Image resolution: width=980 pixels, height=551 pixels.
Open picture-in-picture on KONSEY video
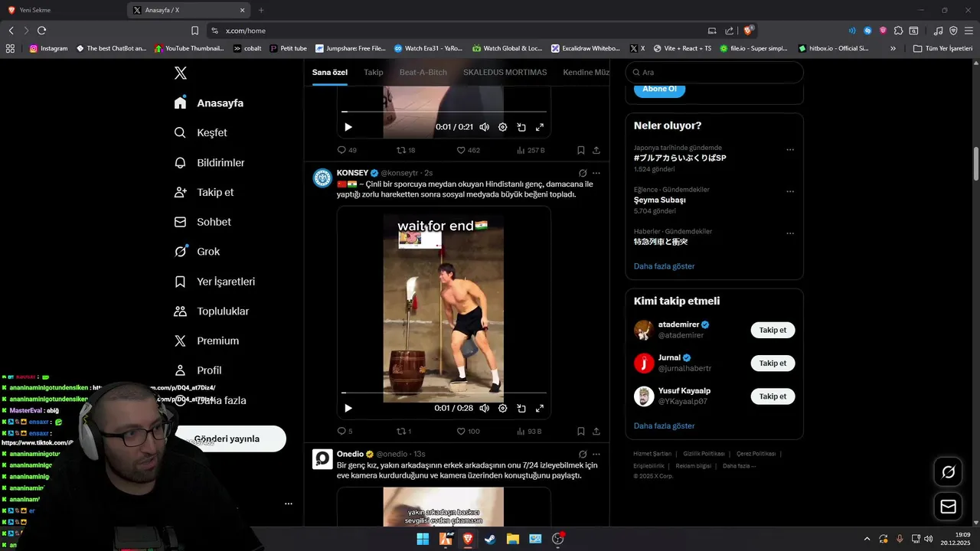(521, 408)
